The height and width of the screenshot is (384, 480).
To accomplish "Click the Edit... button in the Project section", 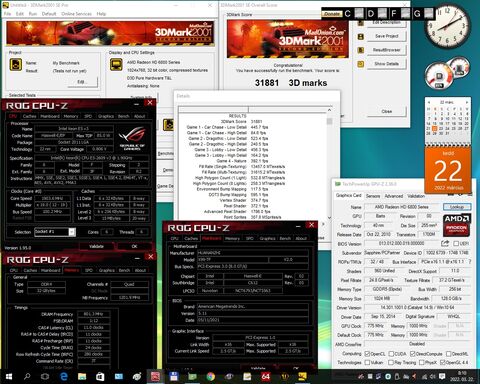I will (83, 82).
